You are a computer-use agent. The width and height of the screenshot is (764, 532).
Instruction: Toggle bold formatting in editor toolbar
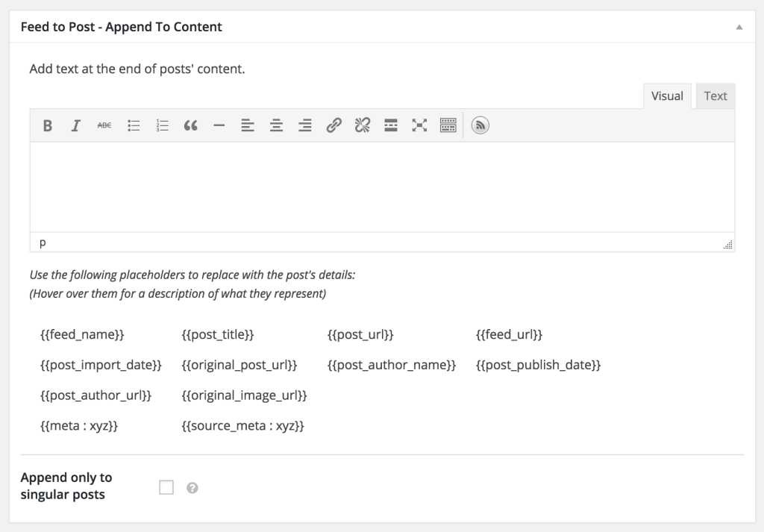point(47,126)
